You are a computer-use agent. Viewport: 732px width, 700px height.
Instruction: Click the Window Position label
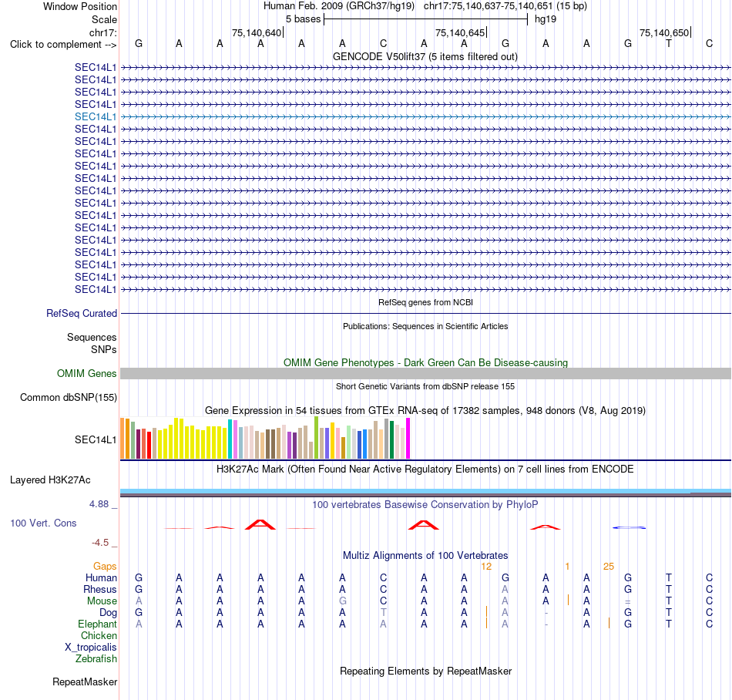pos(80,6)
